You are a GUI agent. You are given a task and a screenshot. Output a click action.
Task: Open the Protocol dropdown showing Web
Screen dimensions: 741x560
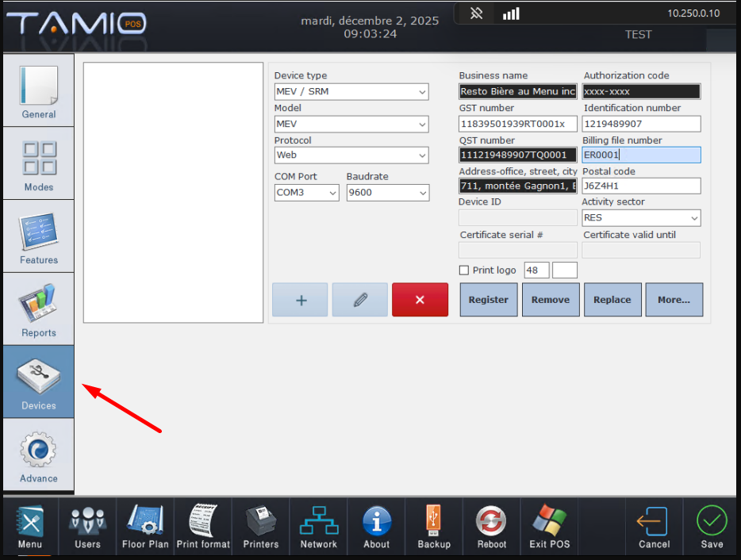point(351,155)
